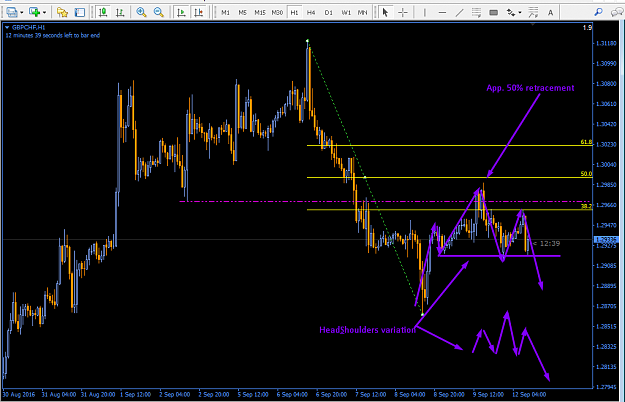This screenshot has height=402, width=625.
Task: Switch chart to candlesticks view
Action: (x=103, y=12)
